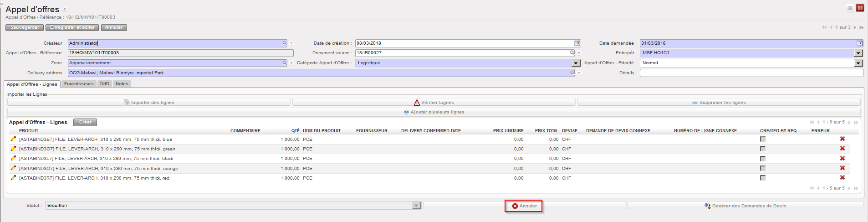Image resolution: width=868 pixels, height=222 pixels.
Task: Open the Date demandée calendar picker
Action: pyautogui.click(x=859, y=43)
